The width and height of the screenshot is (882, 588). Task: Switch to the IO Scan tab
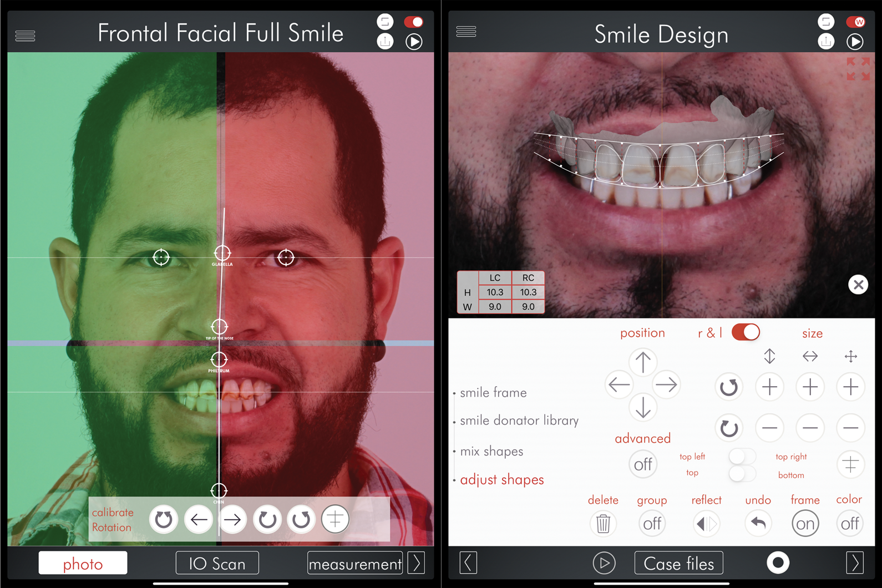[217, 563]
